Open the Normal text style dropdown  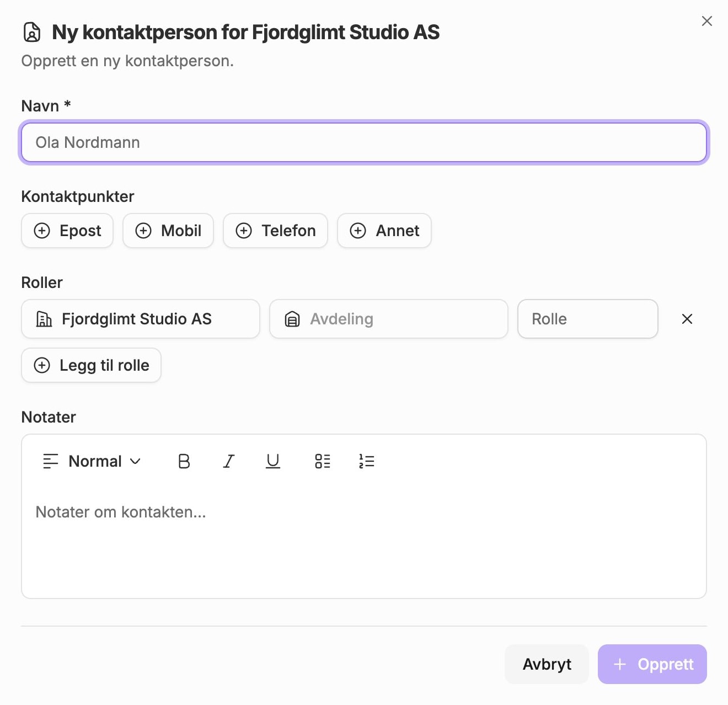[x=92, y=461]
